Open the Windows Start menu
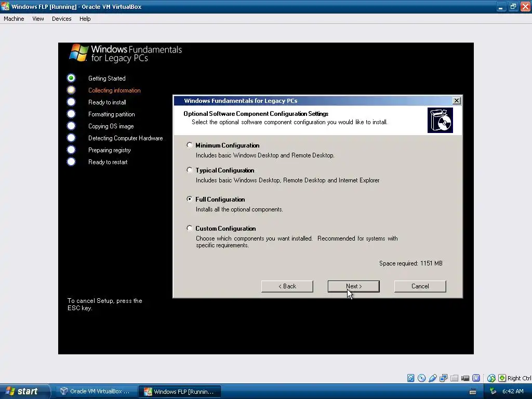The height and width of the screenshot is (399, 532). tap(24, 391)
